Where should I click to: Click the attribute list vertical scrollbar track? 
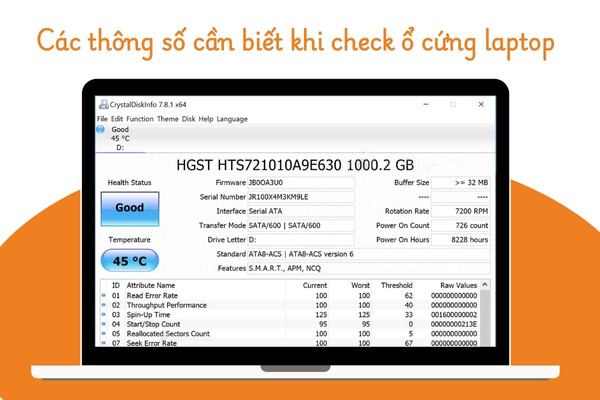click(x=485, y=318)
